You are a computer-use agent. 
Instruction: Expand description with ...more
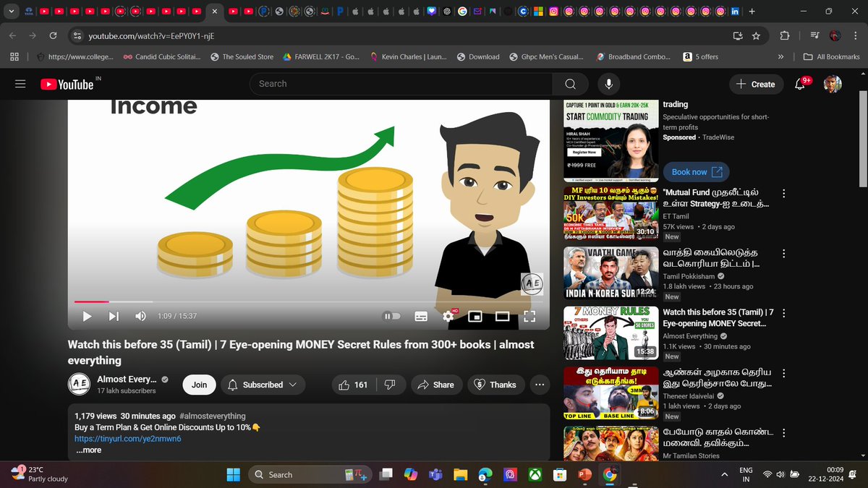point(88,450)
